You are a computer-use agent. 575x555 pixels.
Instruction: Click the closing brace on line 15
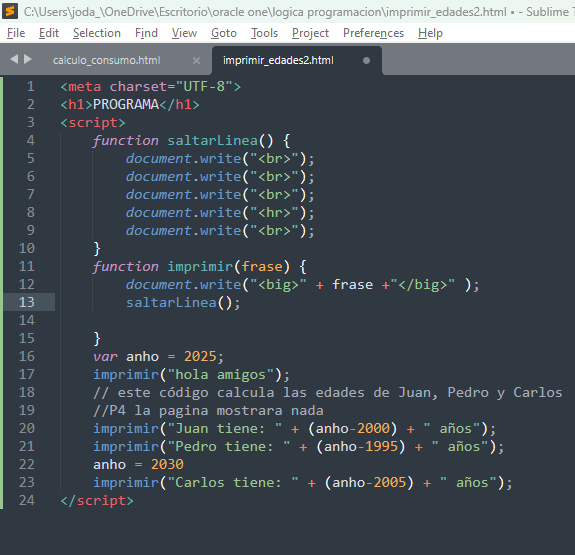(x=97, y=338)
